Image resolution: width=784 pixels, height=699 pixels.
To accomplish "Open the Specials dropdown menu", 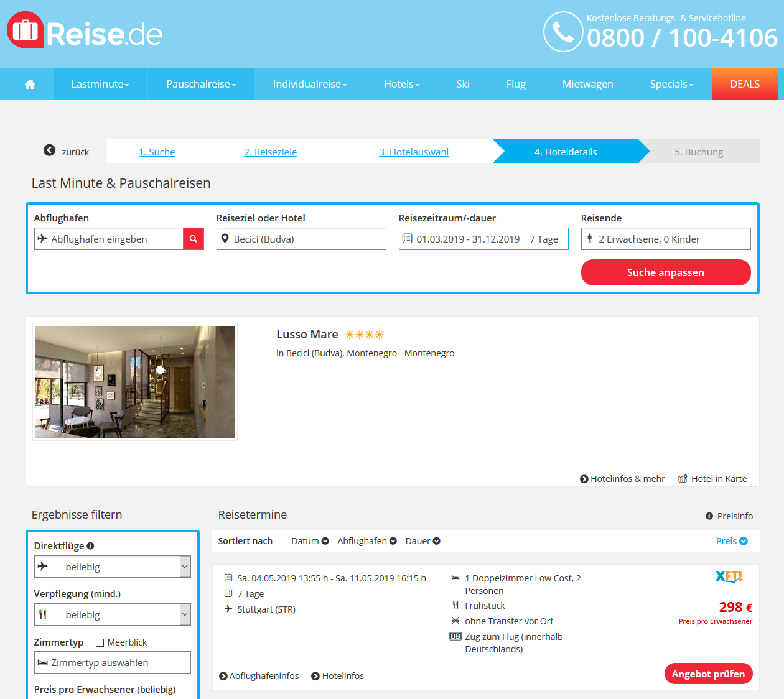I will click(x=671, y=84).
